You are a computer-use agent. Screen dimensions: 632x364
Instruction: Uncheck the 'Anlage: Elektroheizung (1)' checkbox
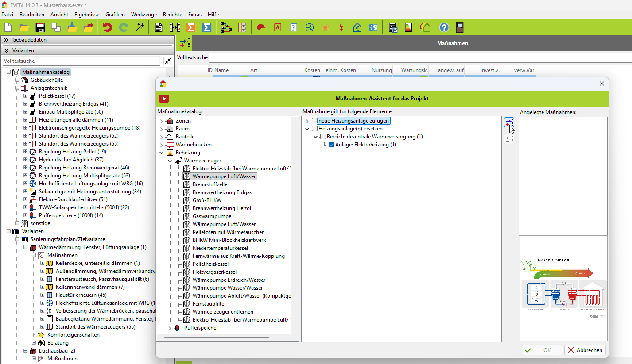pyautogui.click(x=331, y=145)
